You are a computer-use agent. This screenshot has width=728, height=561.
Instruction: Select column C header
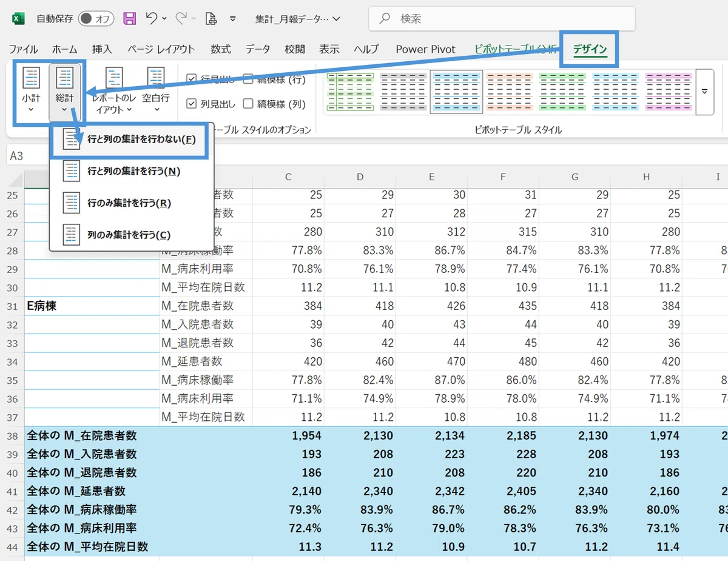point(288,177)
